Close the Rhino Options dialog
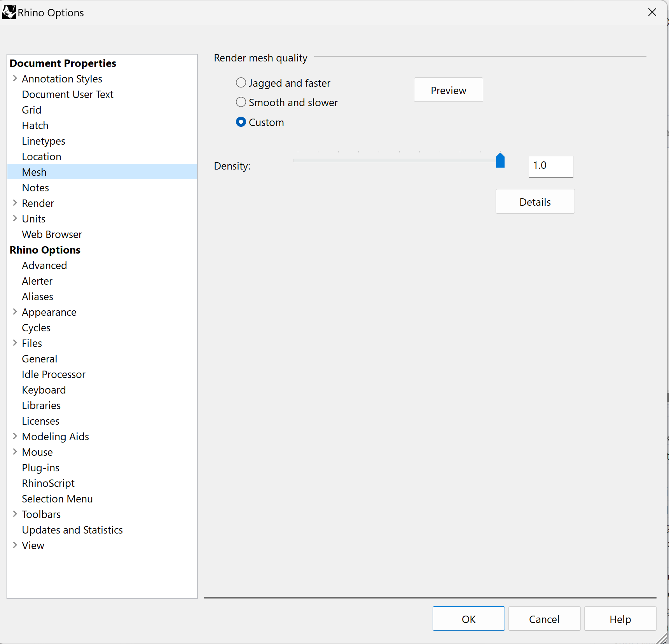This screenshot has width=669, height=644. click(x=652, y=12)
